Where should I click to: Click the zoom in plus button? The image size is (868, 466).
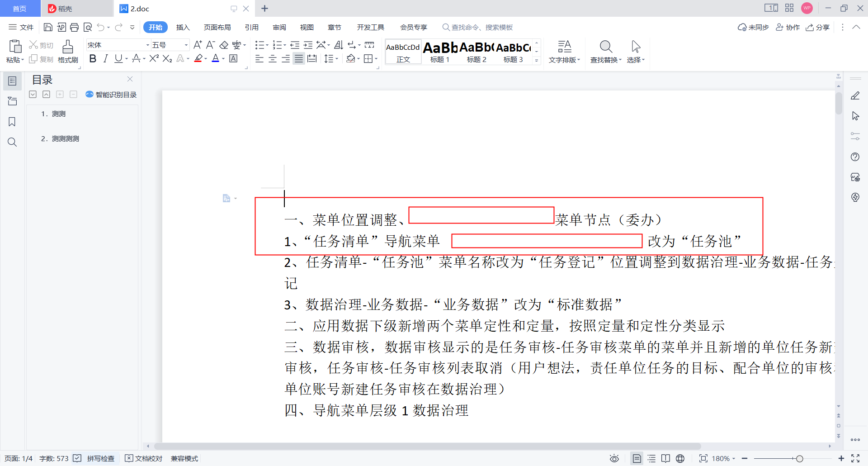pos(841,458)
